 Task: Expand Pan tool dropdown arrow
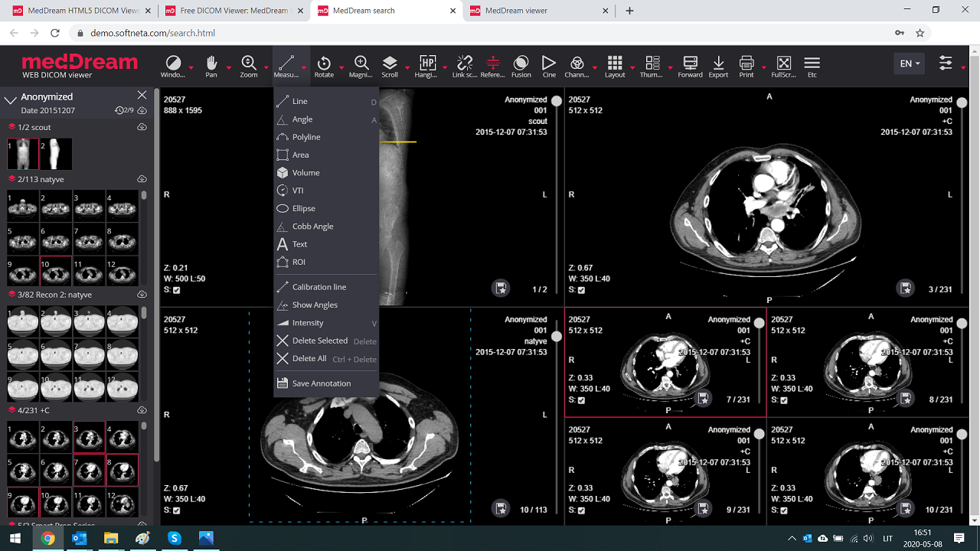(x=229, y=67)
